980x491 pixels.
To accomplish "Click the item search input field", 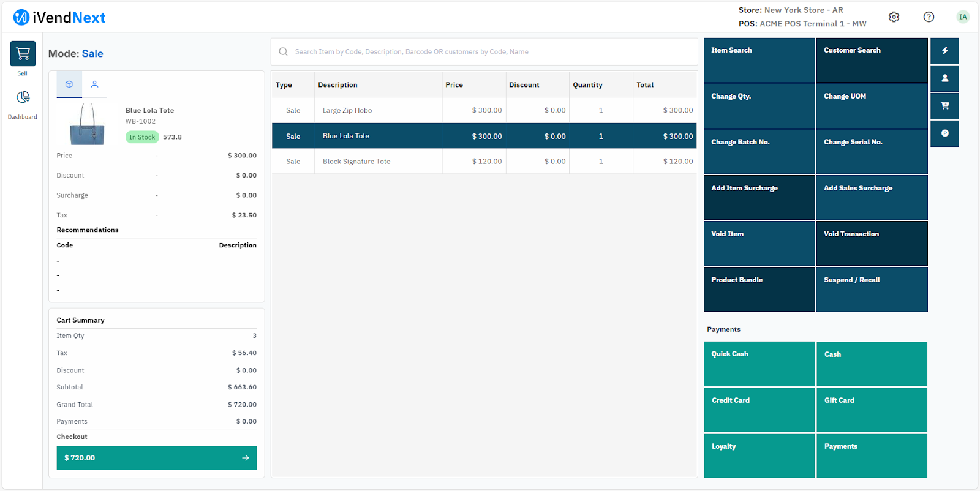I will 484,52.
